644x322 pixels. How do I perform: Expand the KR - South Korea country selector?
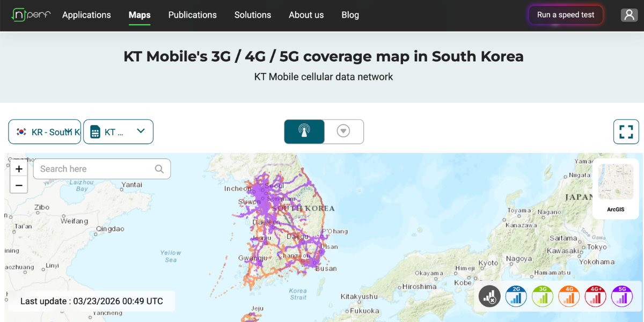point(45,131)
